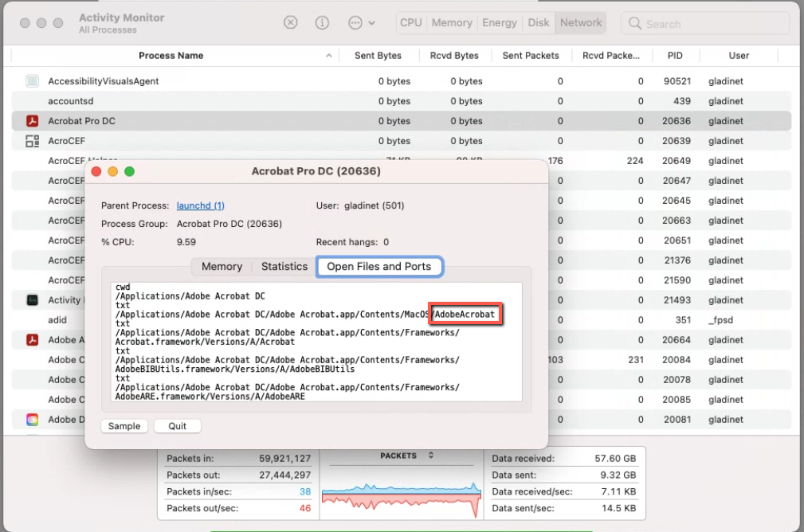Sort by Sent Bytes column

click(378, 56)
